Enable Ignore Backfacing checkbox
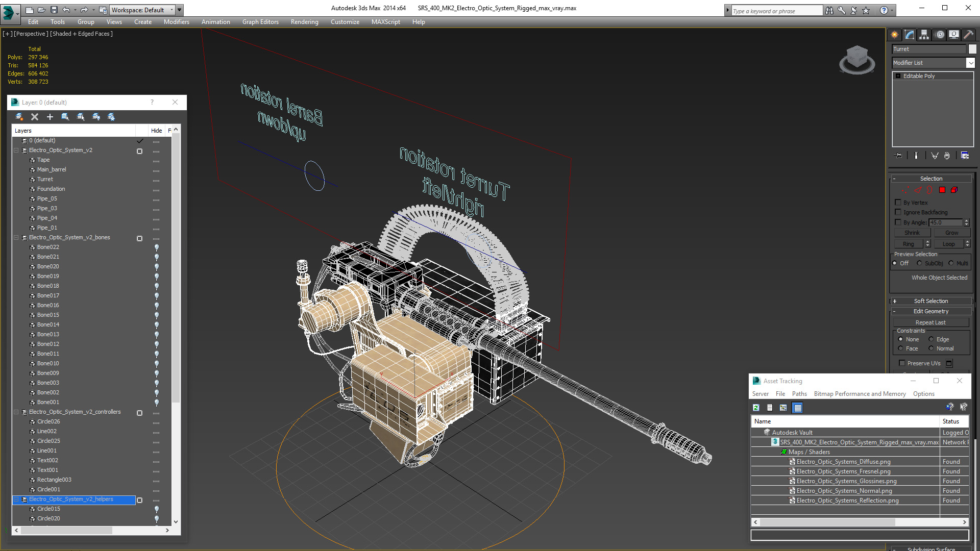 (898, 212)
